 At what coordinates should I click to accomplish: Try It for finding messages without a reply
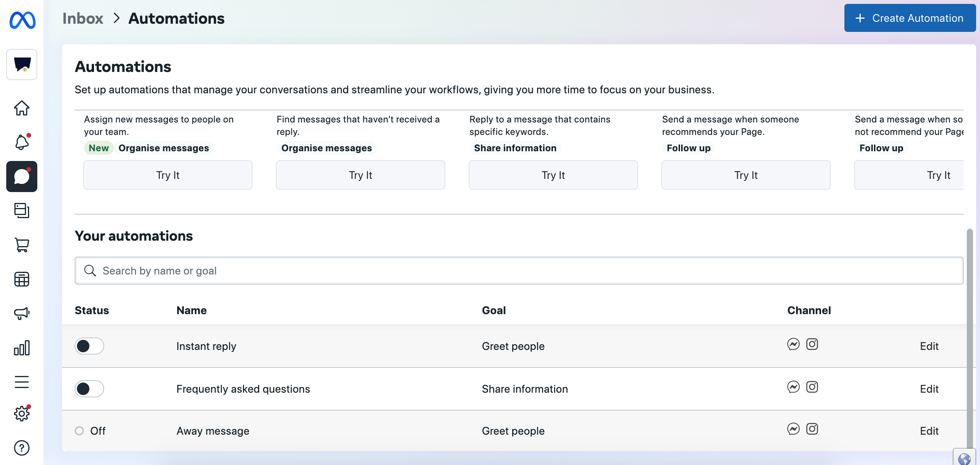pos(361,175)
